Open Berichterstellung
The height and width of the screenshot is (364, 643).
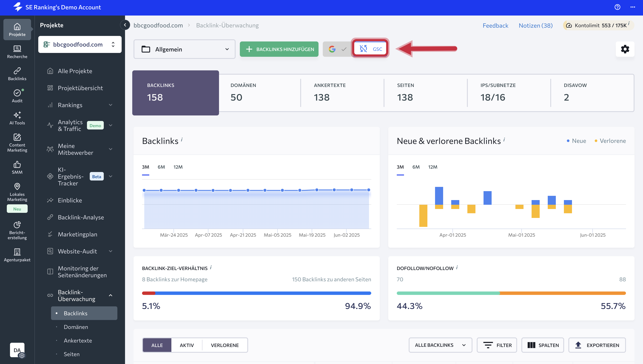coord(17,230)
